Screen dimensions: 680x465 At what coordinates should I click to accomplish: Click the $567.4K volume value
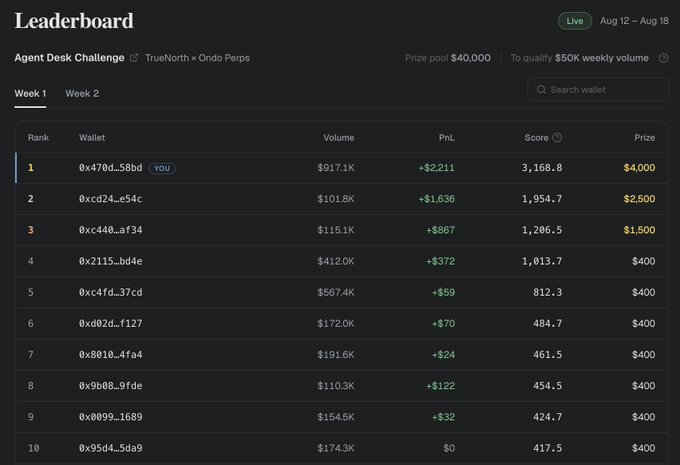336,292
